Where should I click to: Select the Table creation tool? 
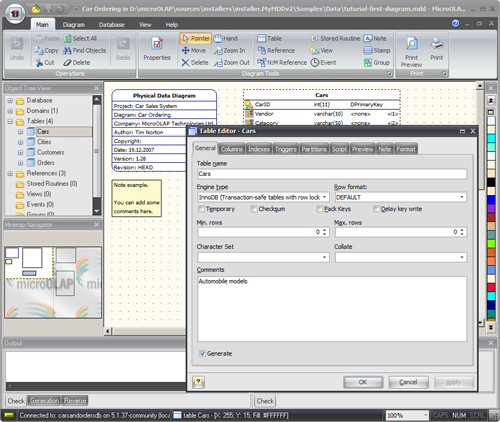click(x=270, y=39)
